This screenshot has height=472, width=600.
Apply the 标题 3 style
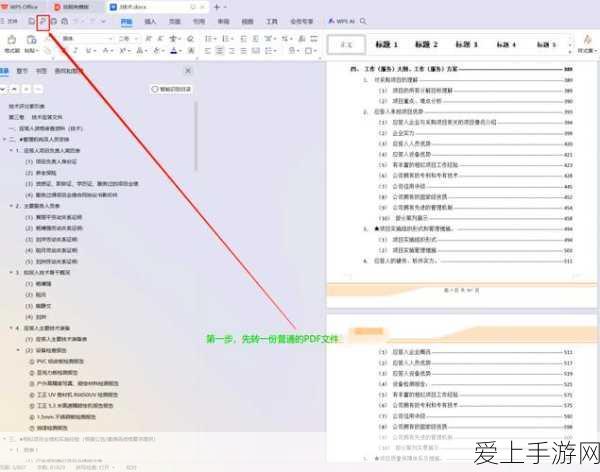tap(466, 44)
